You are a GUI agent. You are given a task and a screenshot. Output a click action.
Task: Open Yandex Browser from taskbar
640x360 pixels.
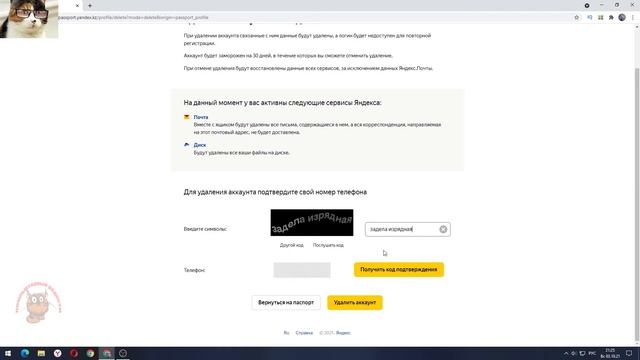pos(58,353)
